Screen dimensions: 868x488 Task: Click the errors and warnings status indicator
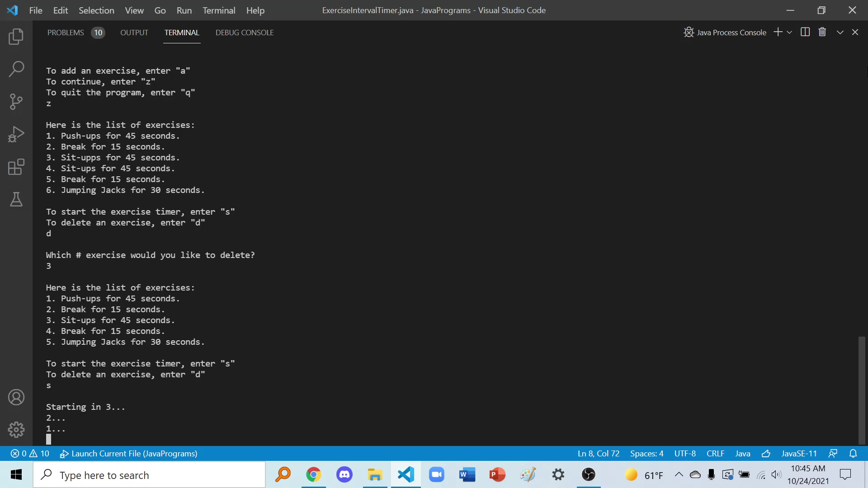click(30, 454)
